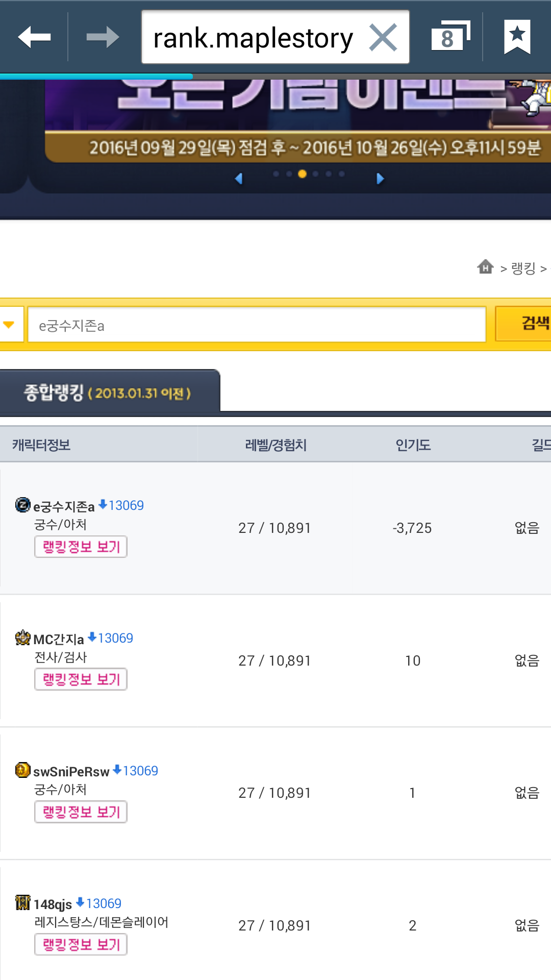Open 랭킹정보 보기 for swSniPeRsw

click(81, 812)
